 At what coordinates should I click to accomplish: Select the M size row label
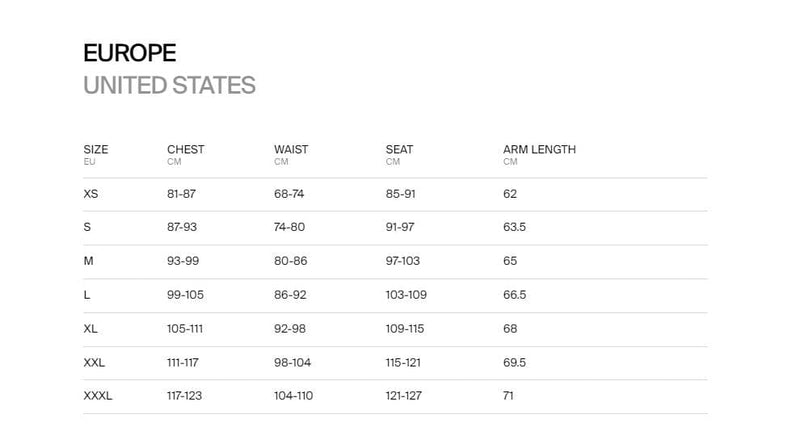click(88, 261)
